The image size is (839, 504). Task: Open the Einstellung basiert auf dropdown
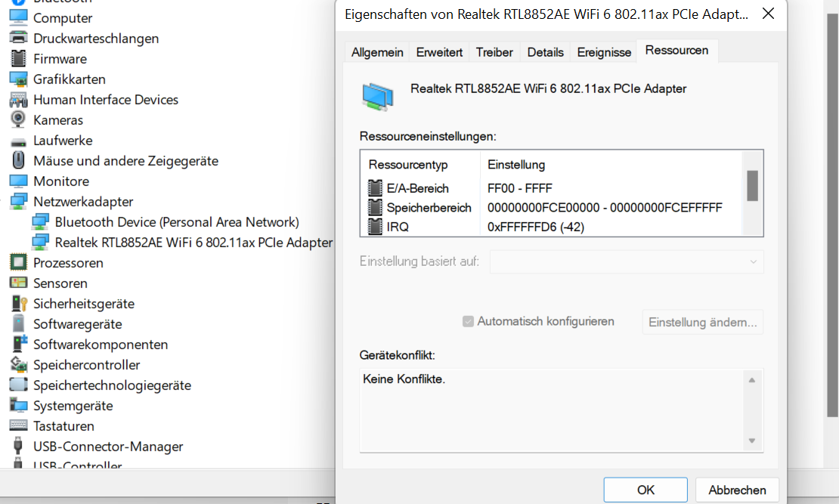[x=627, y=261]
